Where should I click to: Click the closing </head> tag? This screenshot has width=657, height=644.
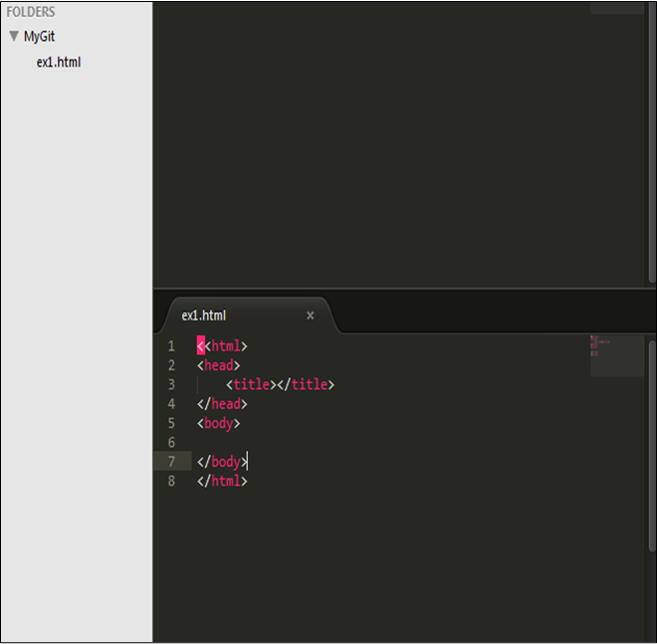click(x=223, y=404)
